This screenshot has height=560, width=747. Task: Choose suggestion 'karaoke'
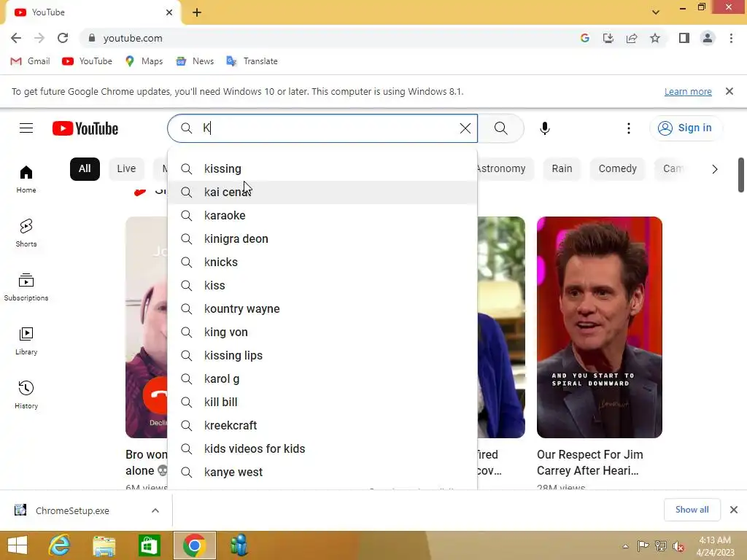point(322,215)
